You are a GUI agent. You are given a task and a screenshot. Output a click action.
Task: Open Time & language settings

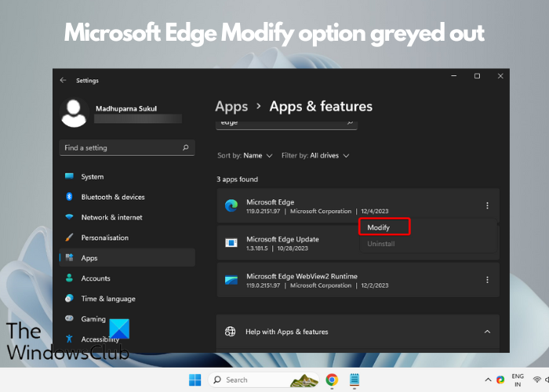(x=127, y=299)
